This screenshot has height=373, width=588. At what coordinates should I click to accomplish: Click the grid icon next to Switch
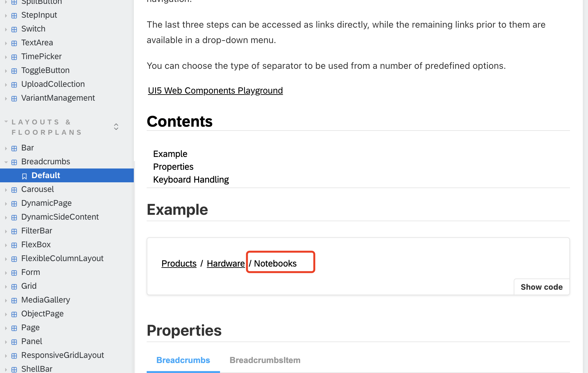[14, 29]
